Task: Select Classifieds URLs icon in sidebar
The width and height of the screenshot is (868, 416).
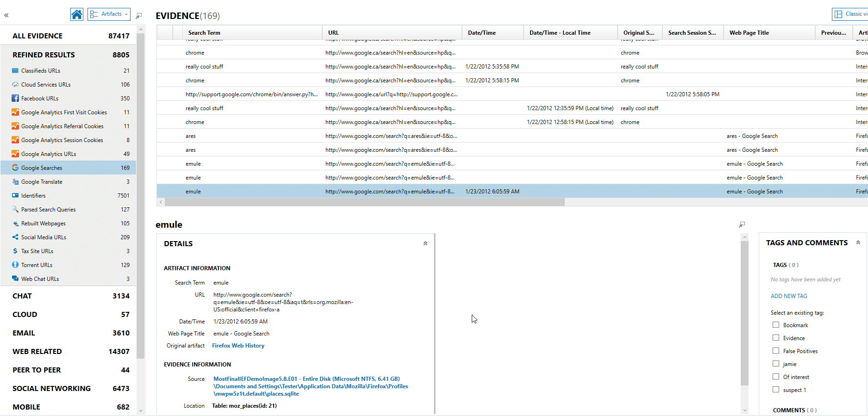Action: (x=15, y=71)
